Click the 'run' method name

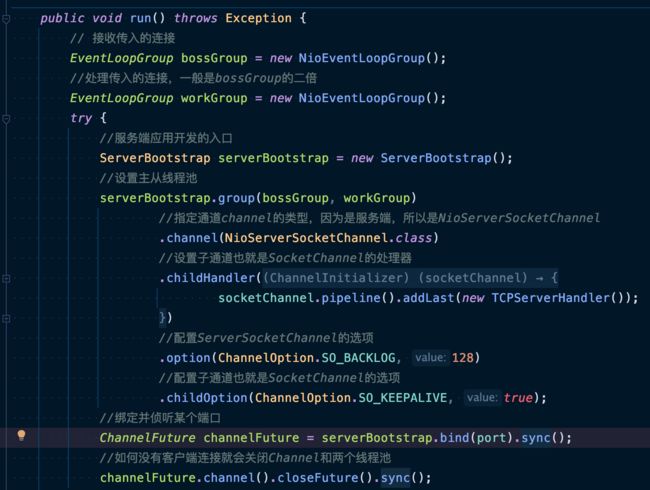coord(141,18)
